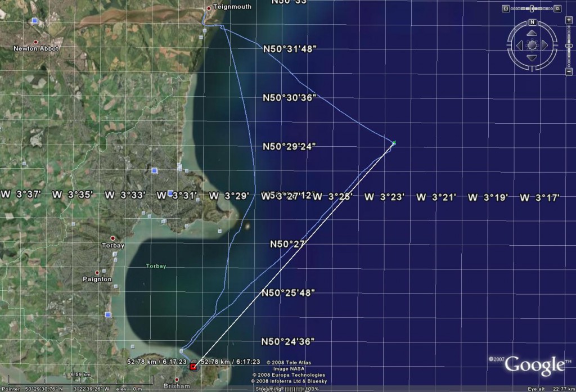The width and height of the screenshot is (576, 392).
Task: Zoom out with the minus button
Action: pos(569,71)
